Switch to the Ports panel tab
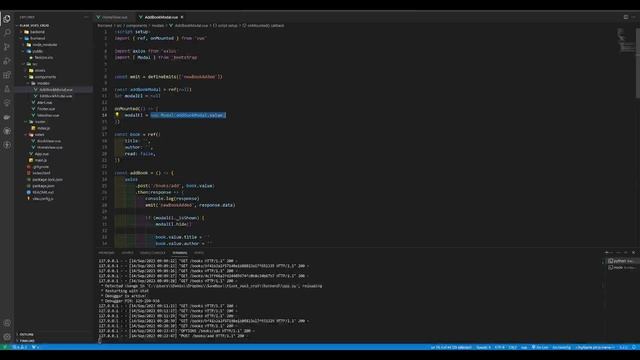Viewport: 640px width, 360px height. point(199,253)
